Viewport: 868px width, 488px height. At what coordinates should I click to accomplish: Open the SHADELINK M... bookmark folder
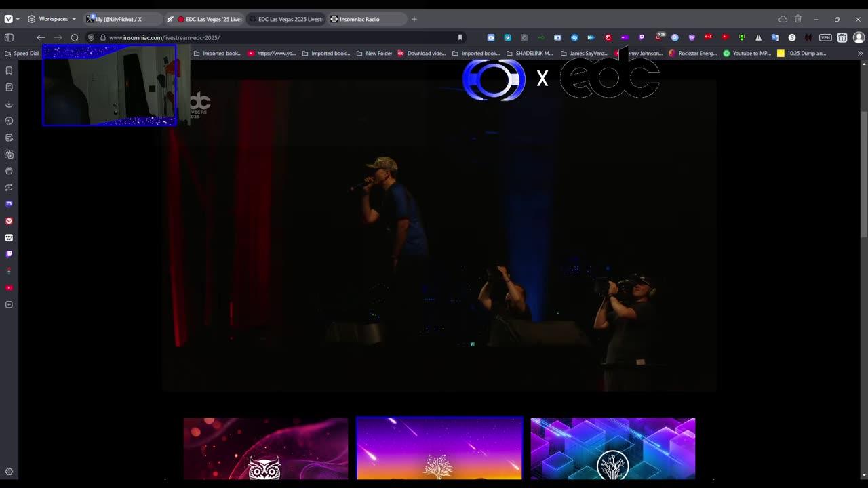click(530, 53)
